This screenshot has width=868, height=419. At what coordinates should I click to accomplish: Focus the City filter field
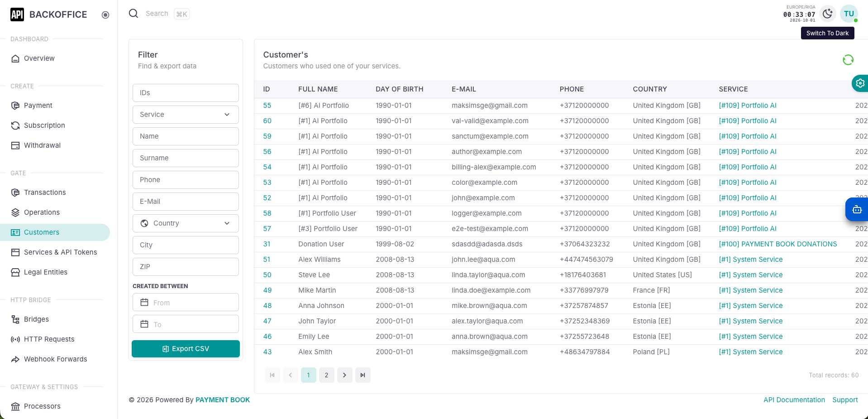coord(186,245)
